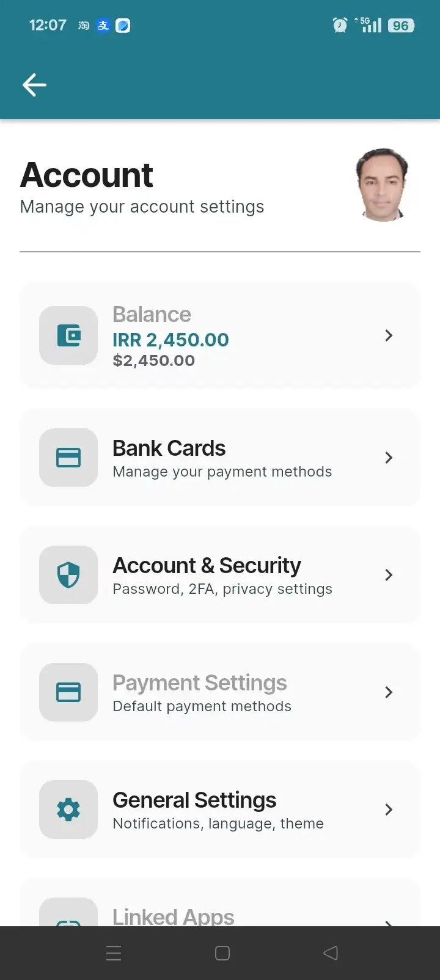Tap the card icon beside Bank Cards
Viewport: 440px width, 980px height.
[68, 458]
